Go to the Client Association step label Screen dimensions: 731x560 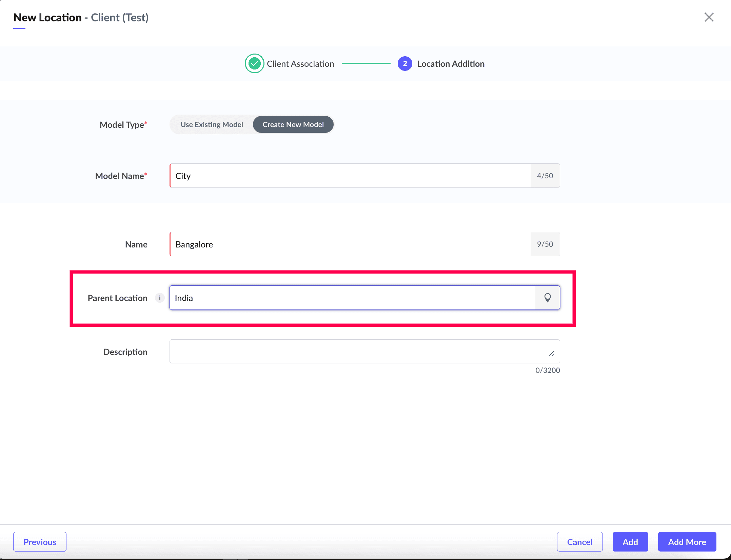point(300,64)
